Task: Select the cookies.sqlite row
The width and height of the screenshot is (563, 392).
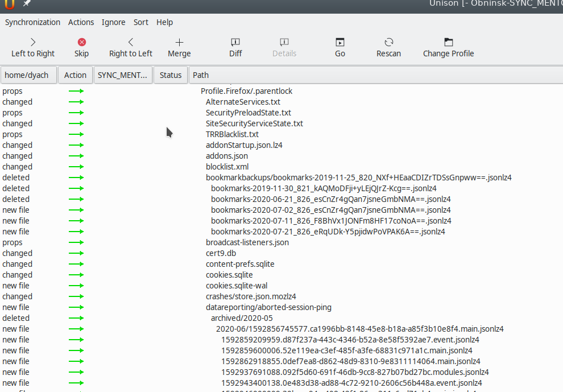Action: 281,275
